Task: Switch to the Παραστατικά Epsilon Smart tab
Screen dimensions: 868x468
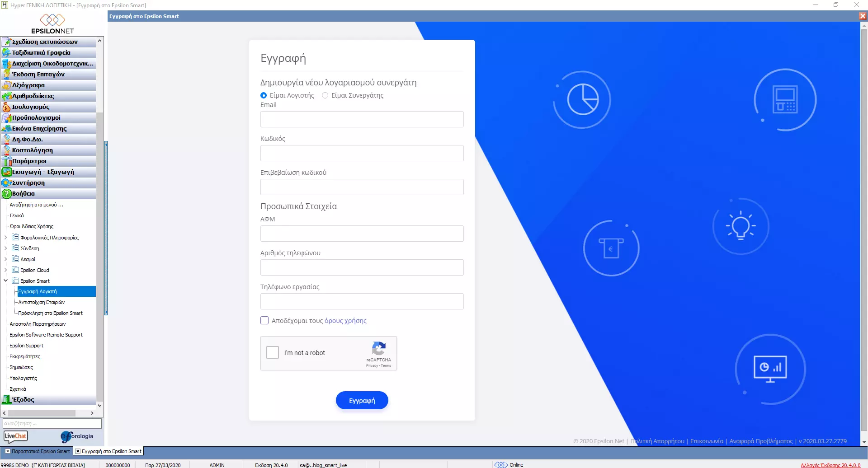Action: click(x=41, y=451)
